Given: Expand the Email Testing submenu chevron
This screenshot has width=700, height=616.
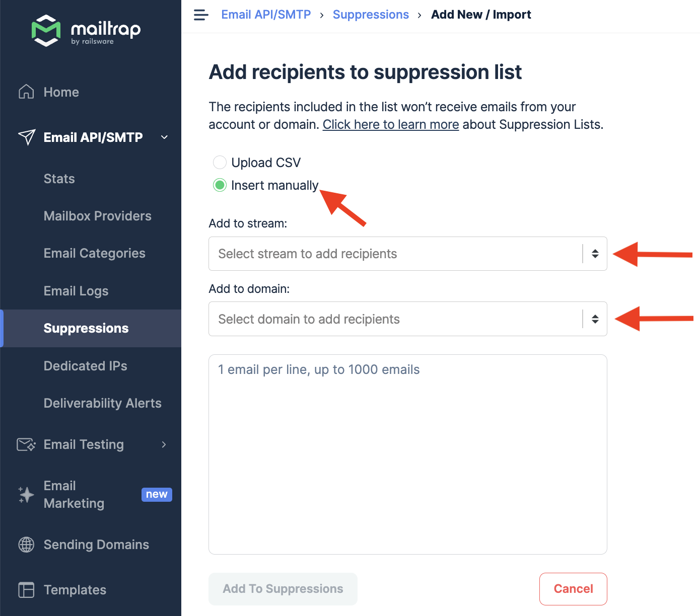Looking at the screenshot, I should (x=164, y=444).
